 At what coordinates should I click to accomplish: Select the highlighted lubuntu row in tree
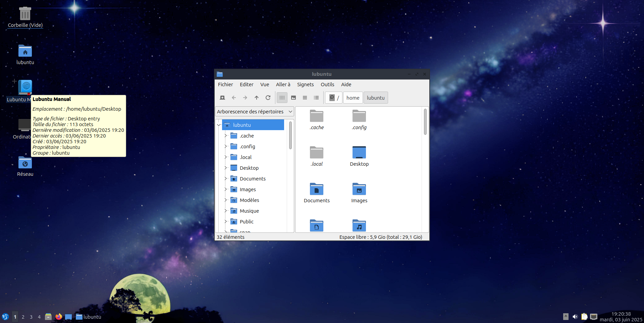click(253, 125)
